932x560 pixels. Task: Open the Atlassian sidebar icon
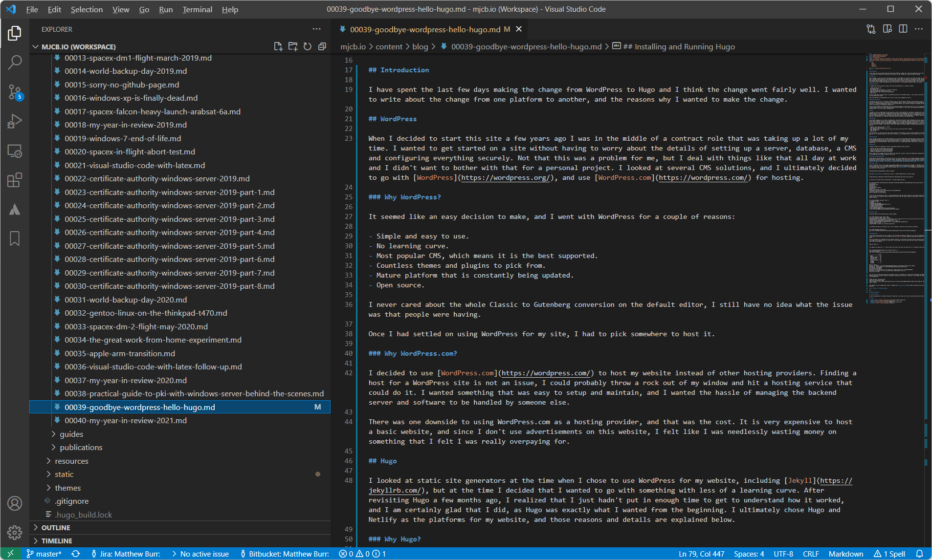click(x=15, y=210)
